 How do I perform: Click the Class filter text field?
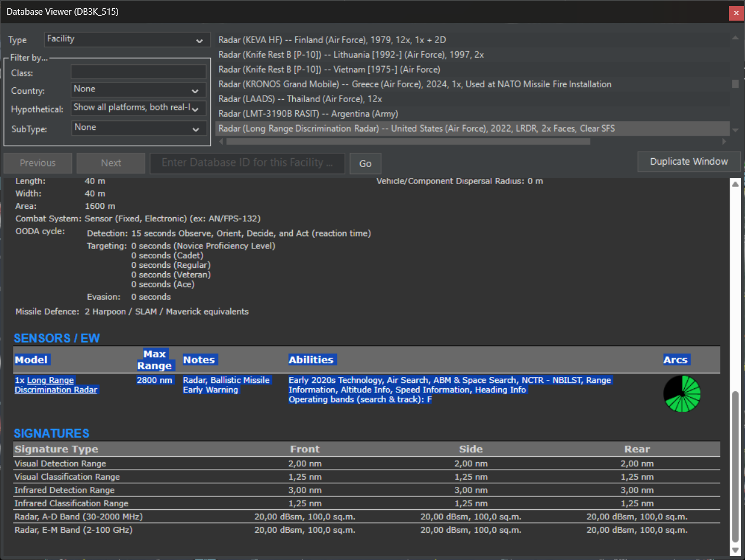139,72
